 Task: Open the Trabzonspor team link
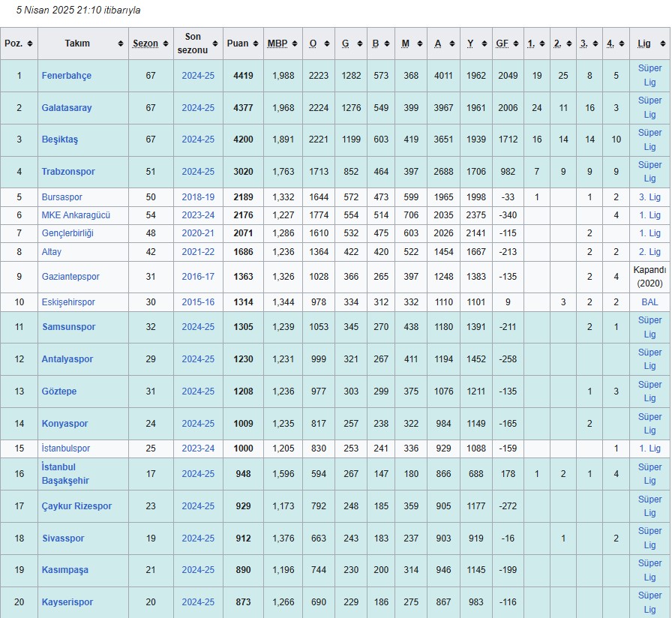tap(68, 172)
